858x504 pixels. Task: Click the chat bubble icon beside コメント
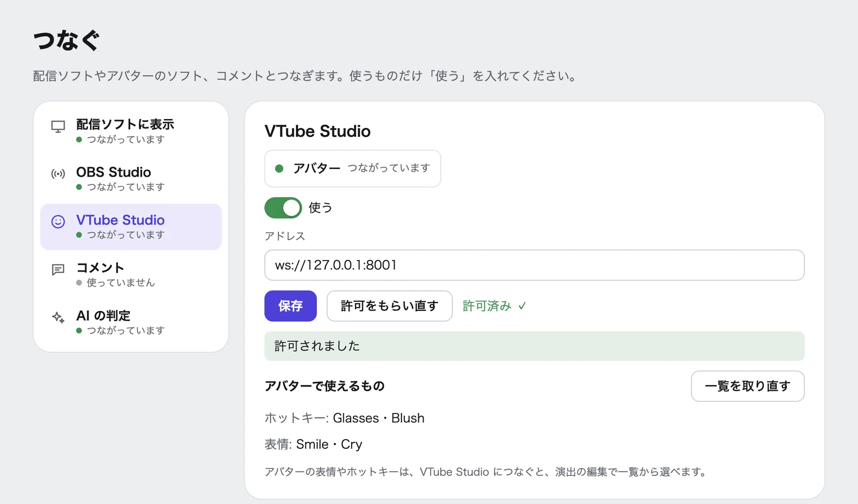pos(58,269)
